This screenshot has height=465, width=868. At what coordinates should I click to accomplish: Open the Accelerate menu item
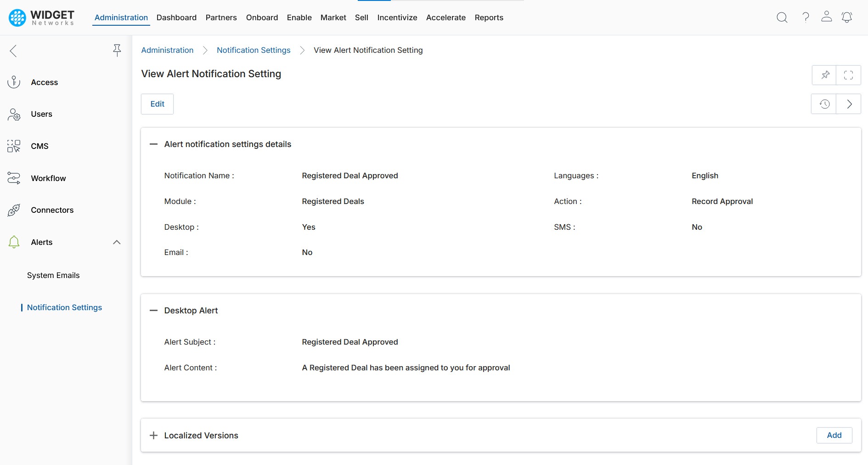coord(446,17)
